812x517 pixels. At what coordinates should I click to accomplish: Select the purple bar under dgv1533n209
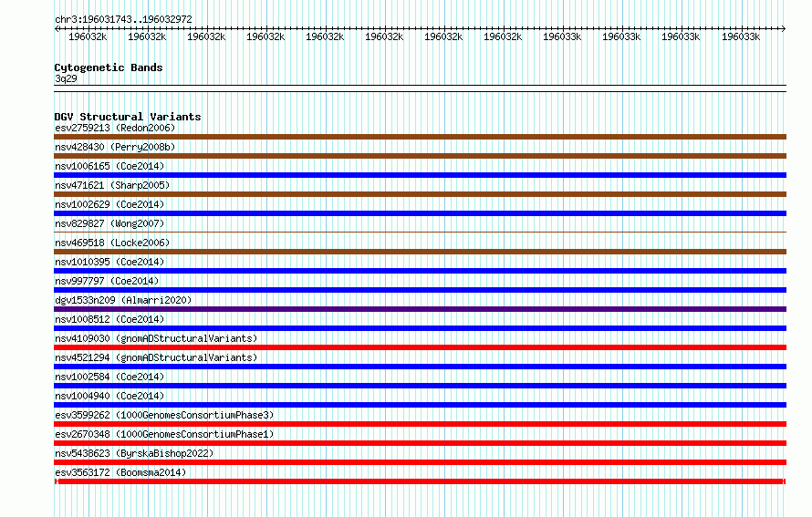tap(420, 309)
